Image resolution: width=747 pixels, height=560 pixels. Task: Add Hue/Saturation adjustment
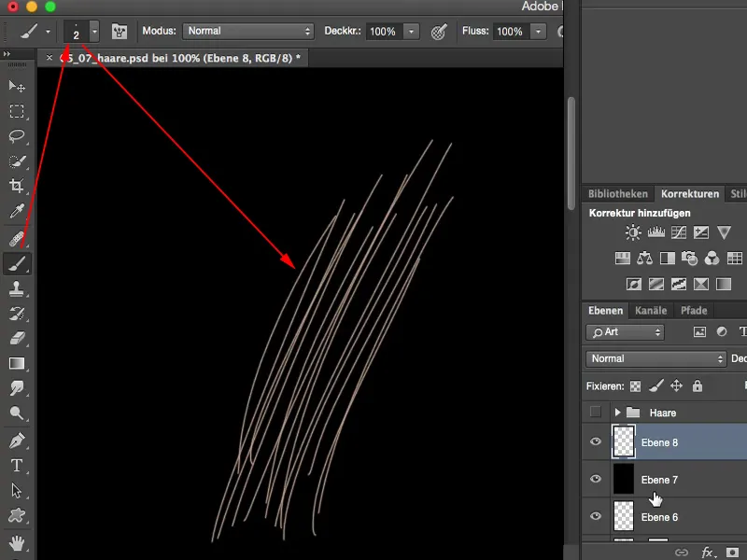(x=622, y=259)
